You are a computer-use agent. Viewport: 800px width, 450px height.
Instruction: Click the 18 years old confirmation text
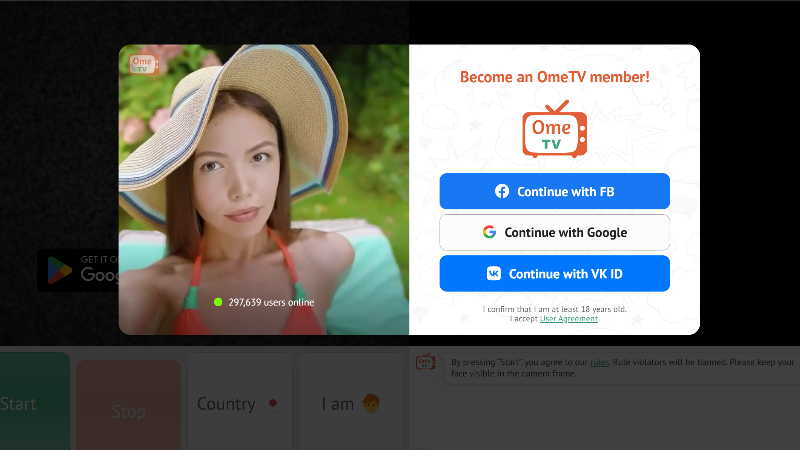(x=555, y=309)
